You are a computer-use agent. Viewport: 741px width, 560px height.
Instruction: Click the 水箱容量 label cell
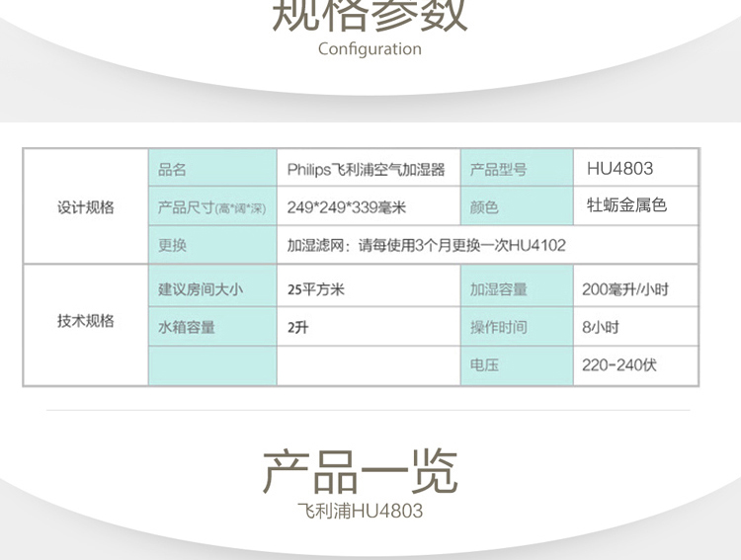point(212,327)
